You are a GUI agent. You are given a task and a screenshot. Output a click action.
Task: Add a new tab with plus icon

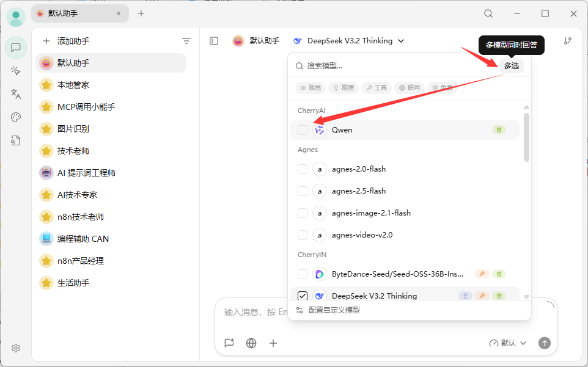coord(141,13)
